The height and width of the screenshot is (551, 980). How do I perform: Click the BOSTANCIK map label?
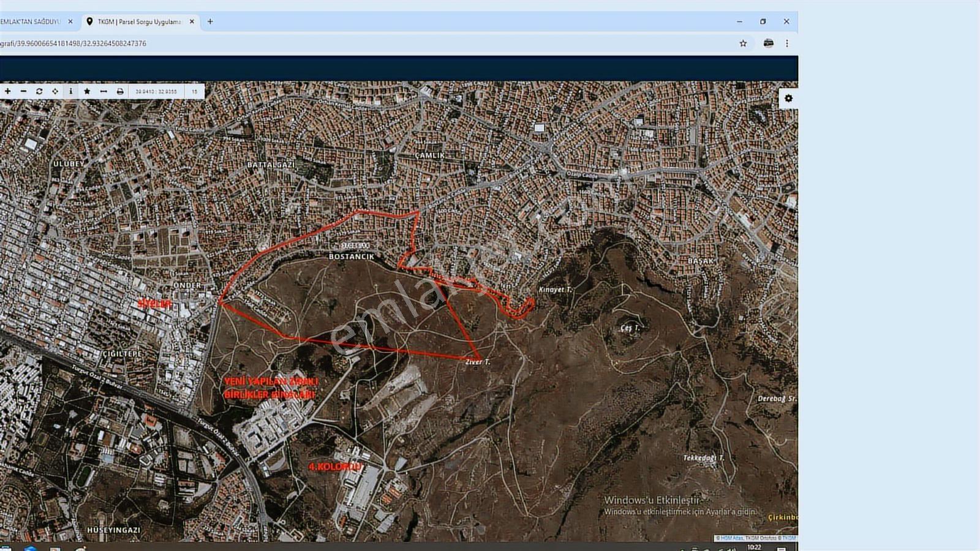point(352,257)
